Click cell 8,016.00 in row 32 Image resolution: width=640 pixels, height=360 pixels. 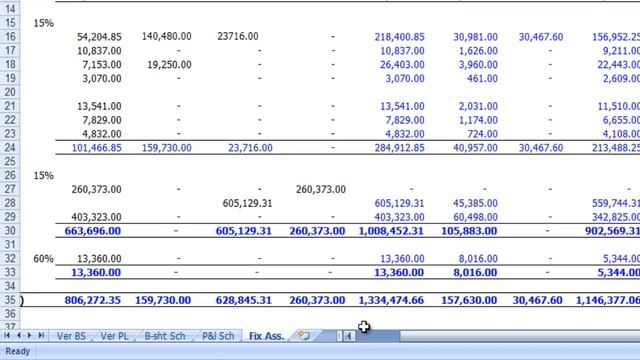coord(478,259)
